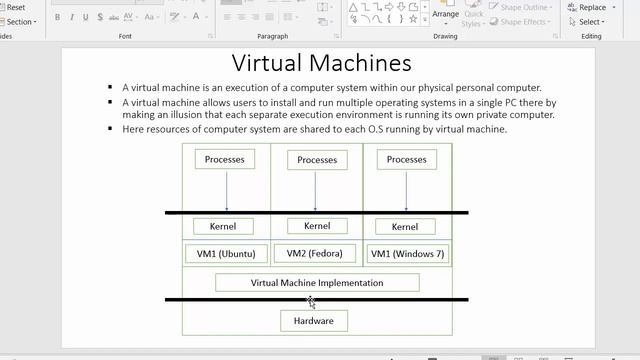The height and width of the screenshot is (360, 640).
Task: Select the Snipped Corner Rectangle shape
Action: point(413,7)
